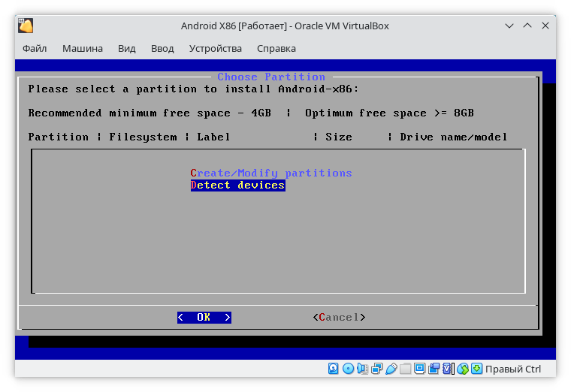571x392 pixels.
Task: Open the Машина menu
Action: click(83, 49)
